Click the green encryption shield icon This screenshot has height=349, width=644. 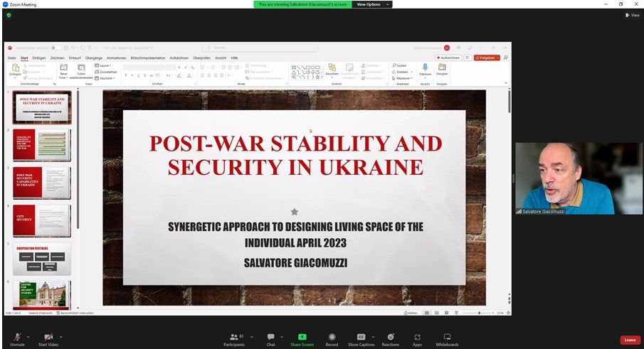tap(9, 15)
